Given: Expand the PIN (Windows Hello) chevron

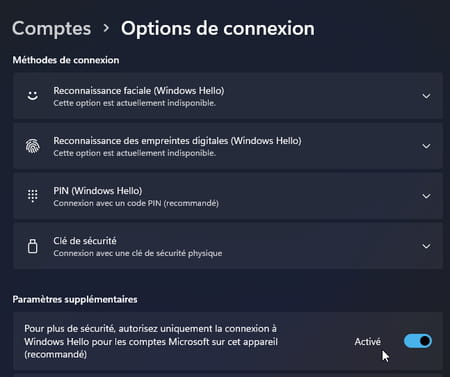Looking at the screenshot, I should [426, 196].
